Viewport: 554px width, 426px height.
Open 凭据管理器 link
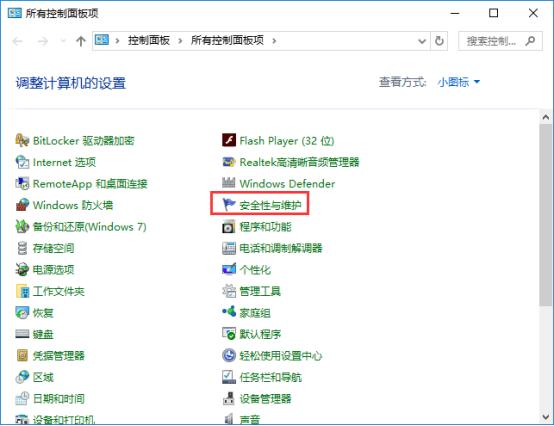point(59,355)
